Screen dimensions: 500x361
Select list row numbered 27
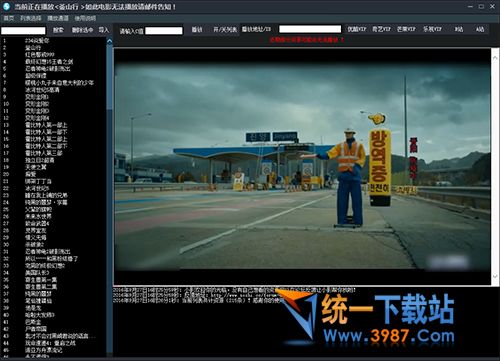point(53,223)
